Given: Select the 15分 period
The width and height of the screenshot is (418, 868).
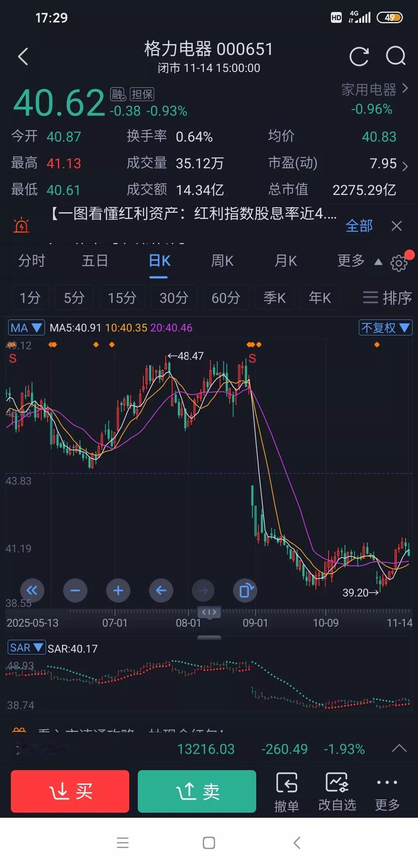Looking at the screenshot, I should point(122,297).
